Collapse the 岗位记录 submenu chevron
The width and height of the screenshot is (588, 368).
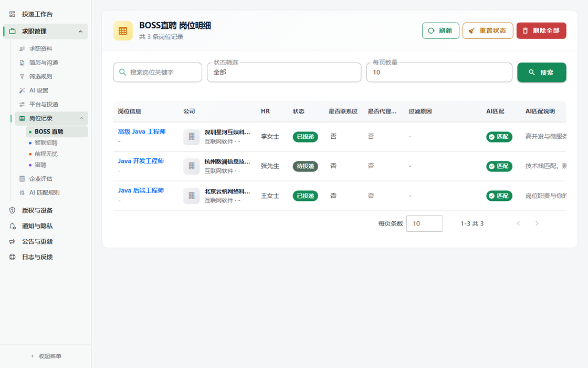(x=81, y=118)
